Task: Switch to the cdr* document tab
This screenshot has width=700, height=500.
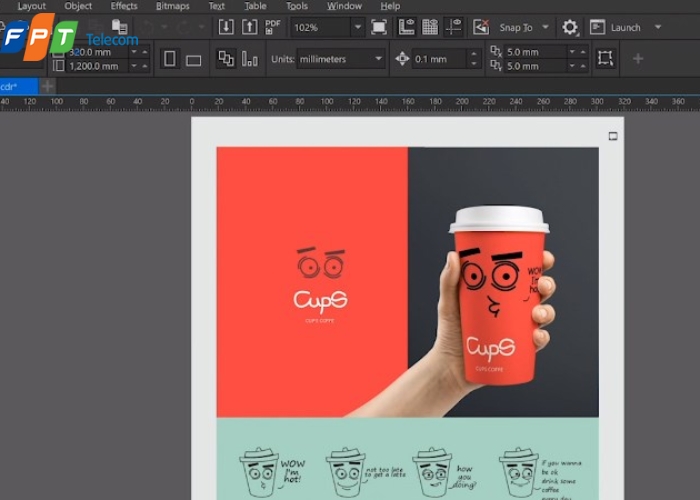Action: 19,87
